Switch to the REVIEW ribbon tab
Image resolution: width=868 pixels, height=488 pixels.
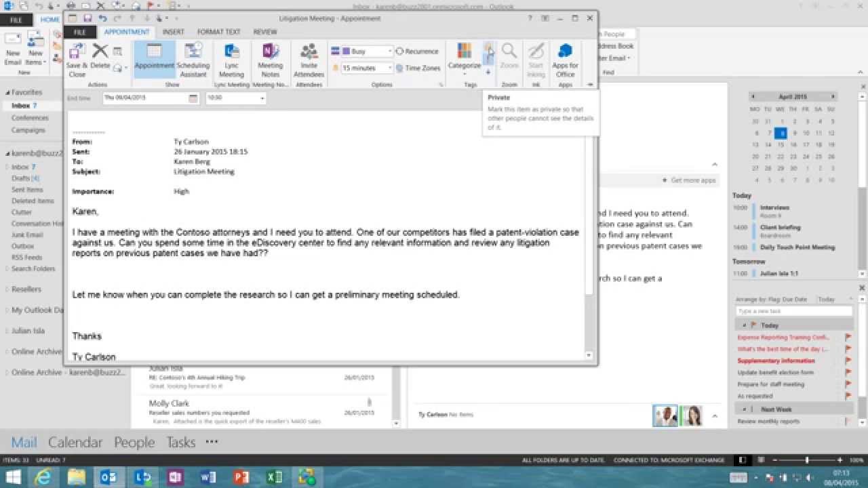point(265,32)
